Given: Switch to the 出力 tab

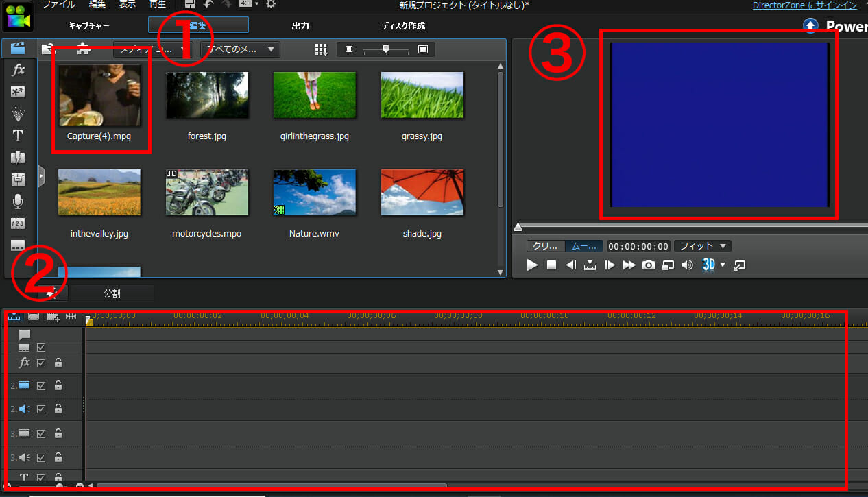Looking at the screenshot, I should (x=300, y=26).
